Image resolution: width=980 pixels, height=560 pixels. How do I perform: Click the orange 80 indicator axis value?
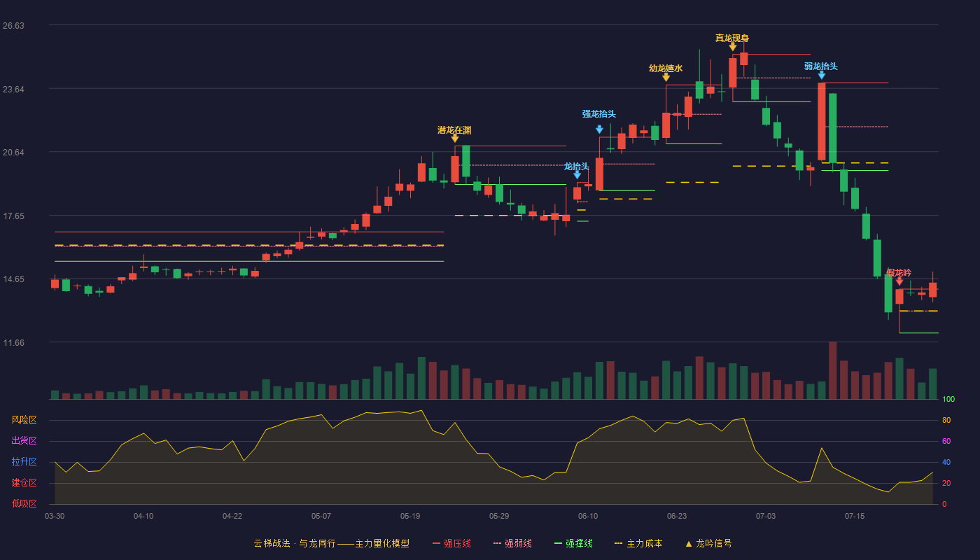click(946, 421)
